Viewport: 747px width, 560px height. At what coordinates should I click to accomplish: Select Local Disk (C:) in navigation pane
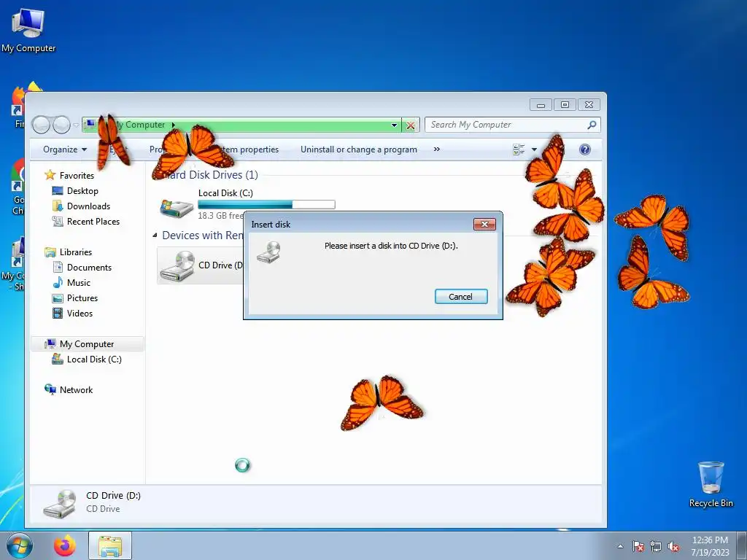94,359
